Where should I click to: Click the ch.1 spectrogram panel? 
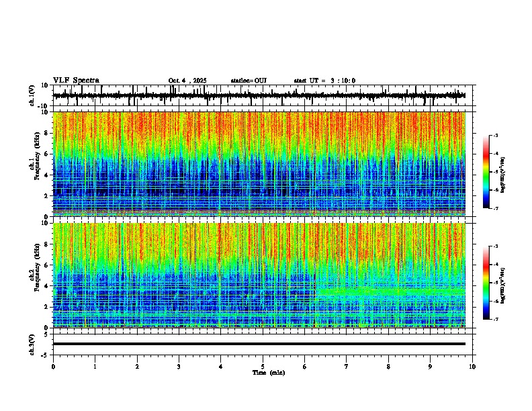coord(259,164)
